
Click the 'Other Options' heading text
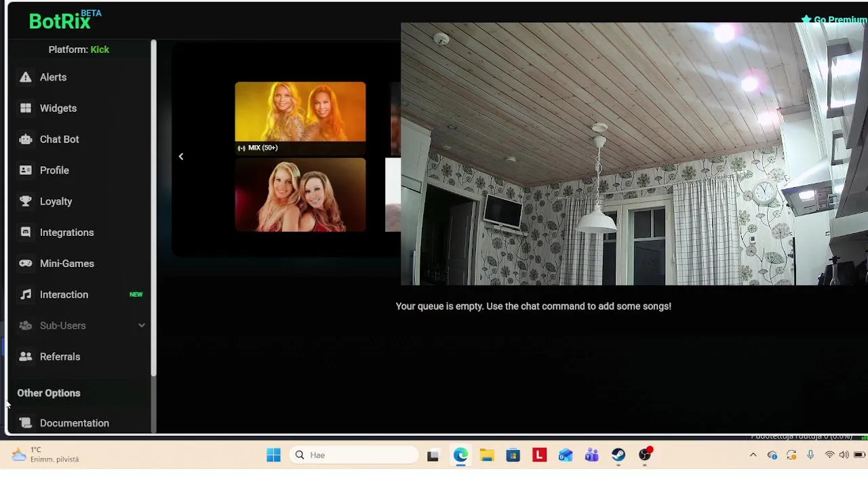(x=49, y=393)
